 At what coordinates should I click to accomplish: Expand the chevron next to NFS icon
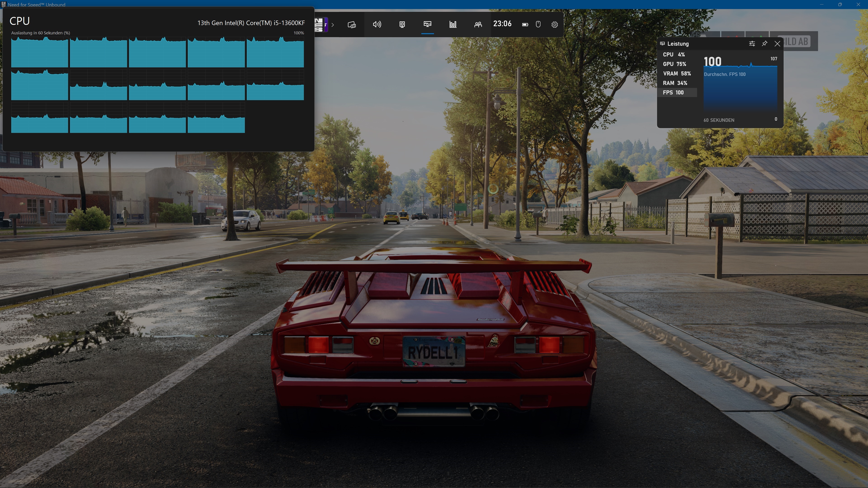point(333,25)
